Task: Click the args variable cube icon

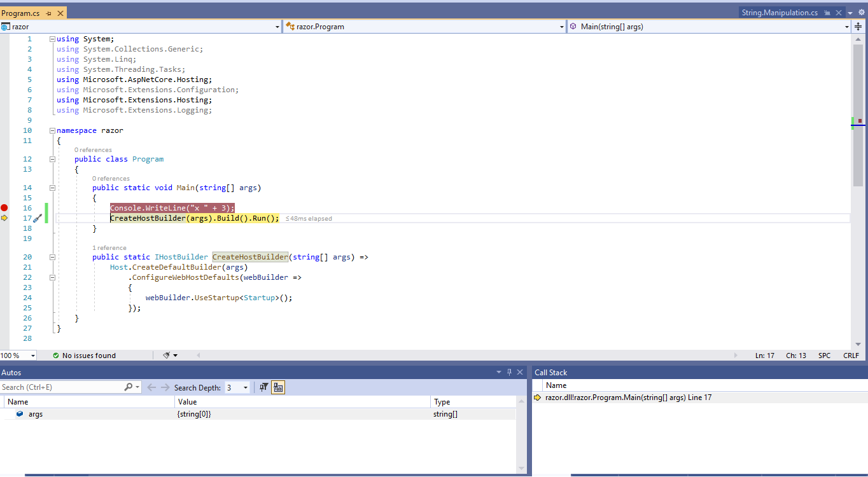Action: [x=20, y=414]
